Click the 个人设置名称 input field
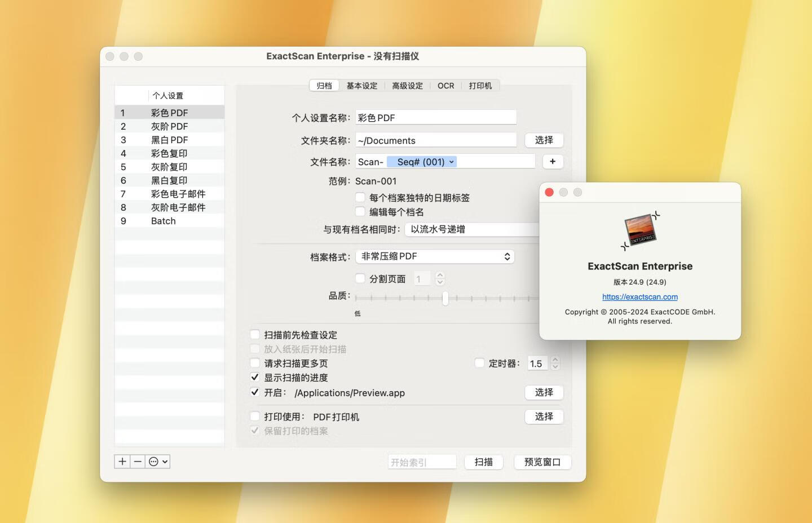 coord(436,117)
